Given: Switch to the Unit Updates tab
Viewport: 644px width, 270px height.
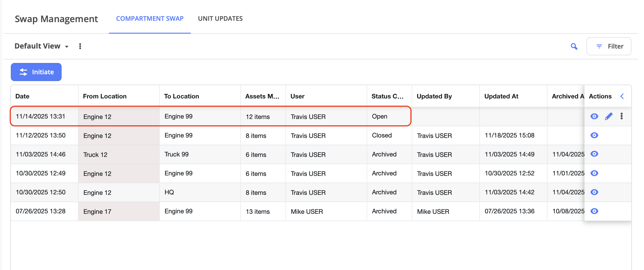Looking at the screenshot, I should tap(220, 19).
